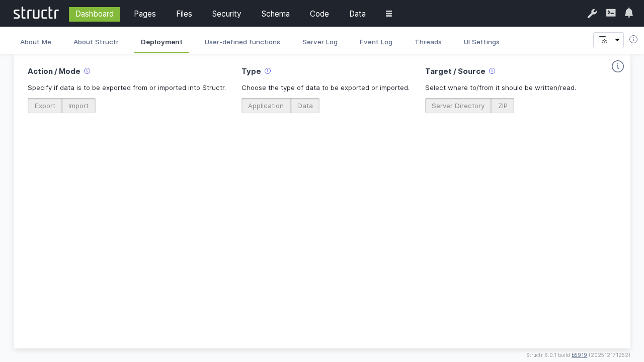This screenshot has width=644, height=362.
Task: Click info icon beside Type heading
Action: click(268, 71)
